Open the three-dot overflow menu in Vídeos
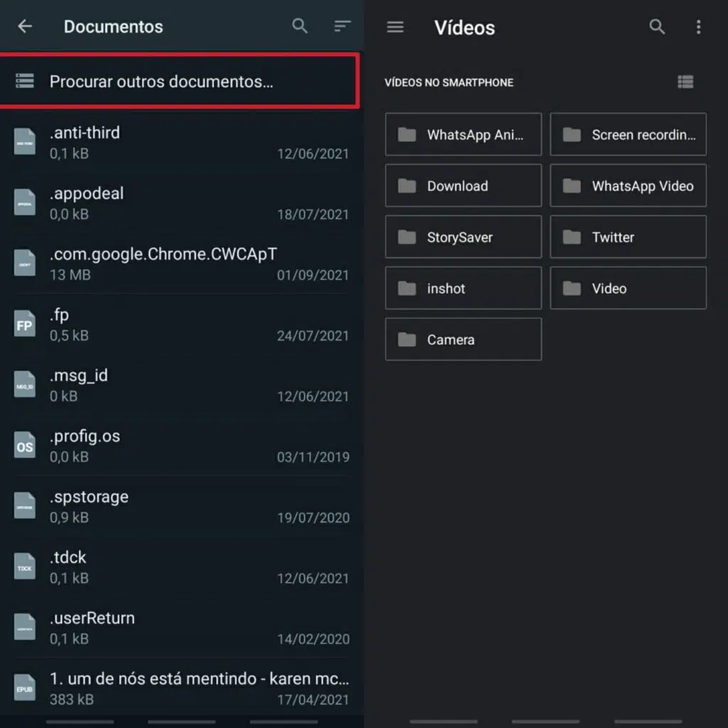728x728 pixels. click(698, 27)
